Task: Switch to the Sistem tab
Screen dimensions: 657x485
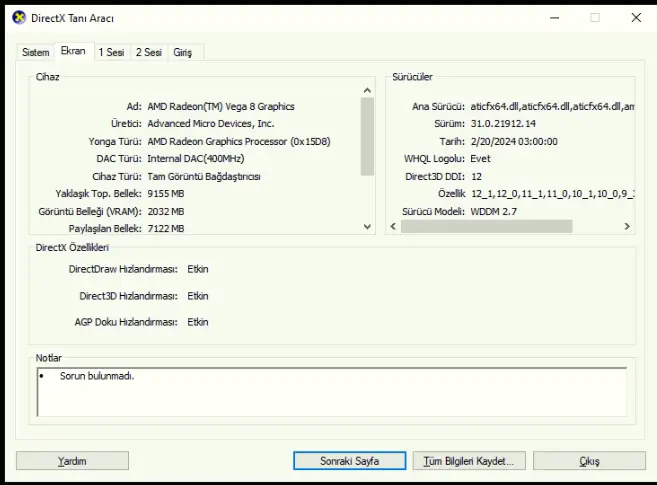Action: (36, 52)
